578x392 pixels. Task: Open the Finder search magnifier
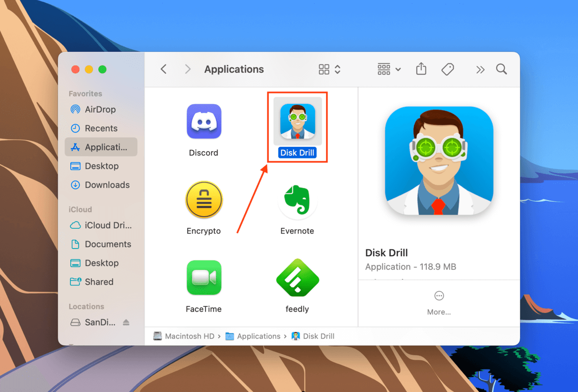point(501,69)
